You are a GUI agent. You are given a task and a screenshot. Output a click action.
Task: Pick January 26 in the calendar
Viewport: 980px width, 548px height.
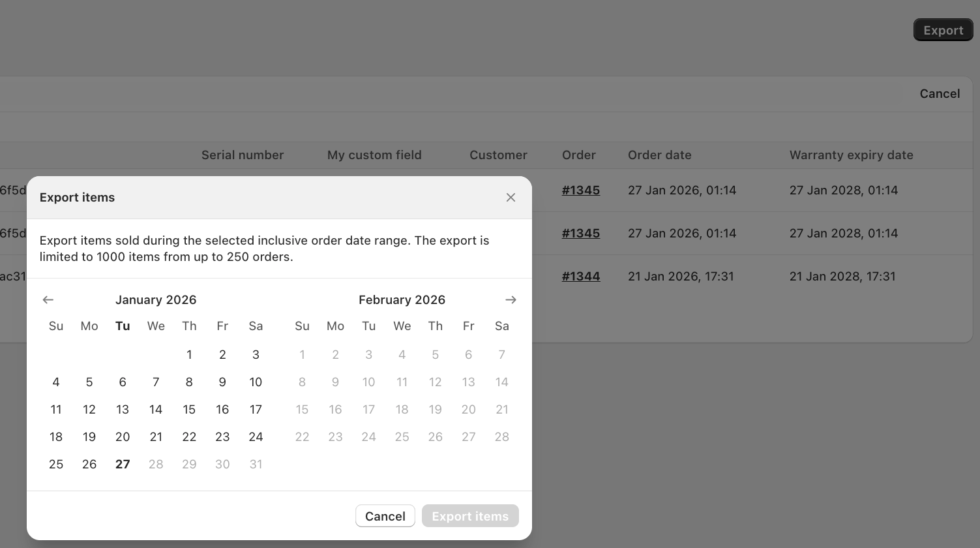click(89, 464)
